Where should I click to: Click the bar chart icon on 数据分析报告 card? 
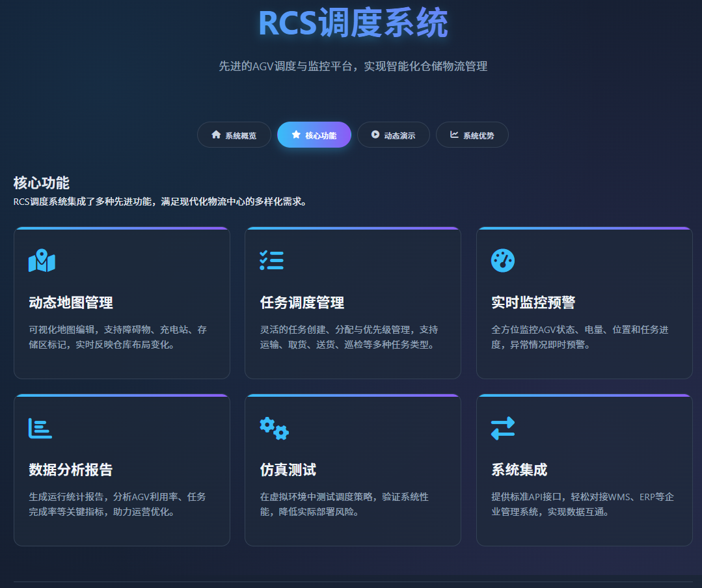pyautogui.click(x=42, y=428)
